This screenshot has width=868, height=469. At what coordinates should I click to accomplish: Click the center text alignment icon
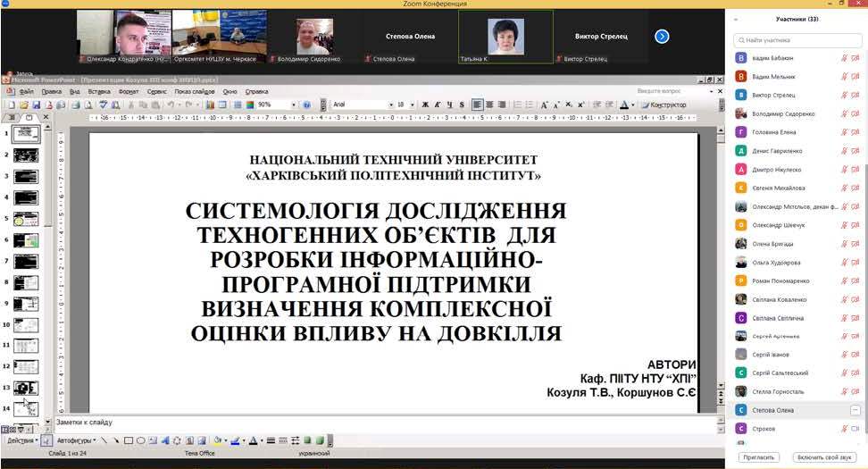tap(490, 105)
